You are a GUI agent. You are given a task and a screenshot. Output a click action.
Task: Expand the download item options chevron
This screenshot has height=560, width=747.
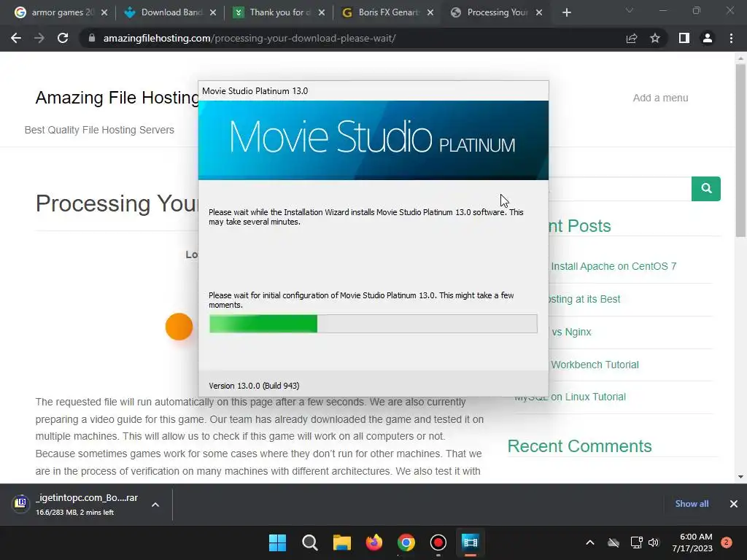155,505
